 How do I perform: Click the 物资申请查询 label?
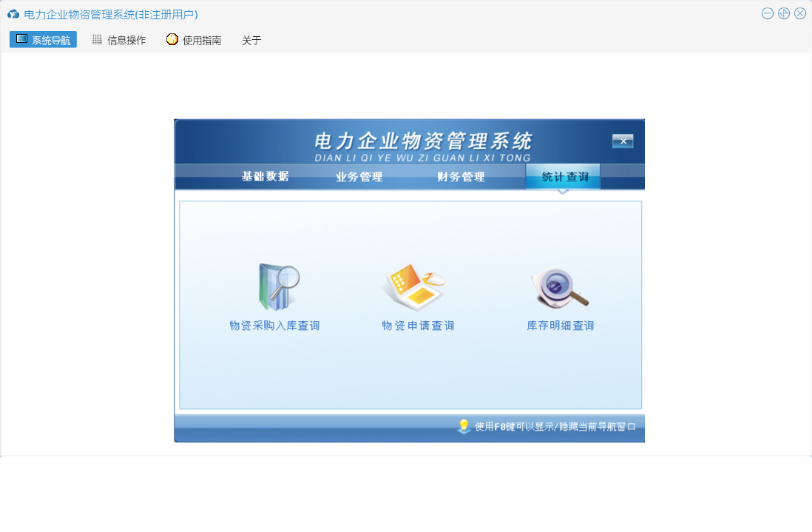click(418, 326)
